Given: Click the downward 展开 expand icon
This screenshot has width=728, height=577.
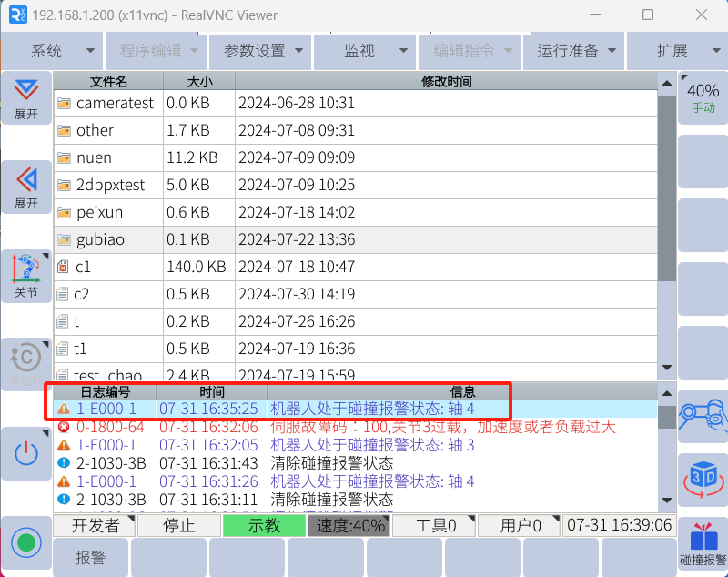Looking at the screenshot, I should pyautogui.click(x=26, y=98).
